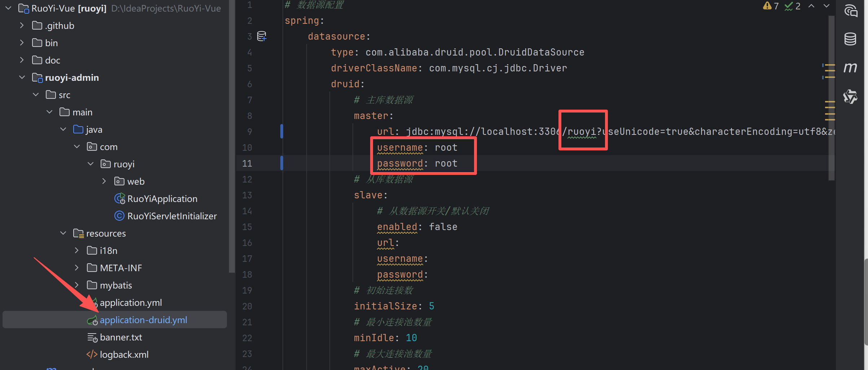
Task: Click 'username: root' on line 10
Action: coord(417,147)
